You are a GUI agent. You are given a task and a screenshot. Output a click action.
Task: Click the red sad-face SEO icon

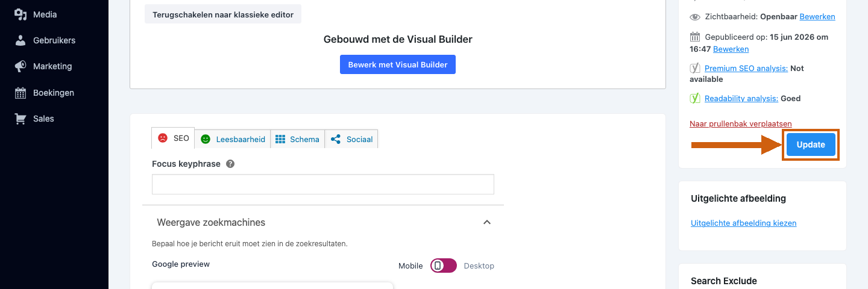click(163, 138)
